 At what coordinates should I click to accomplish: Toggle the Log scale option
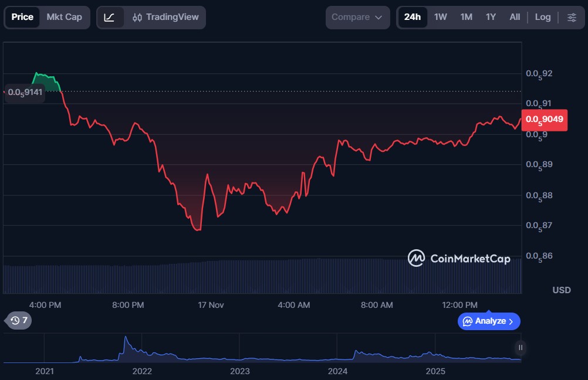pyautogui.click(x=543, y=17)
